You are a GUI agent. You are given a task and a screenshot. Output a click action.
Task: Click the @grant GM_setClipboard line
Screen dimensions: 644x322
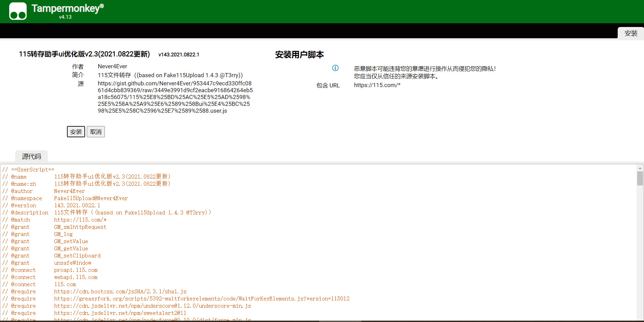[52, 256]
